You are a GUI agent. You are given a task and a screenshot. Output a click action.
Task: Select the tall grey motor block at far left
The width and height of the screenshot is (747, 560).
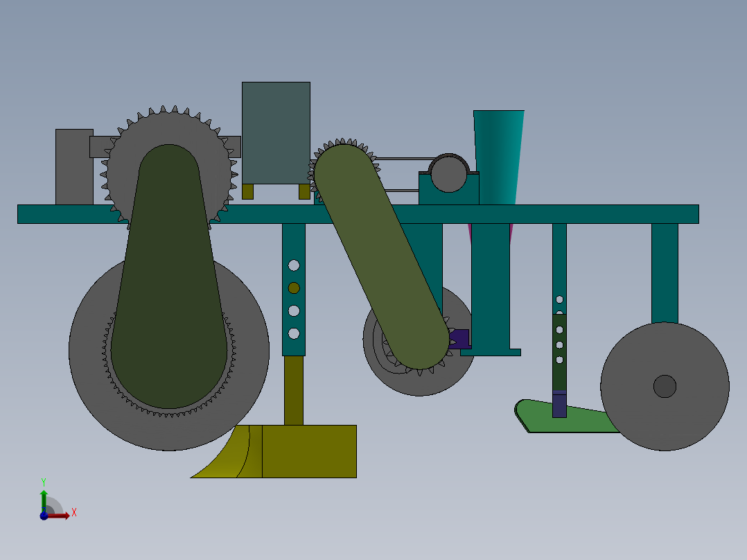[74, 167]
